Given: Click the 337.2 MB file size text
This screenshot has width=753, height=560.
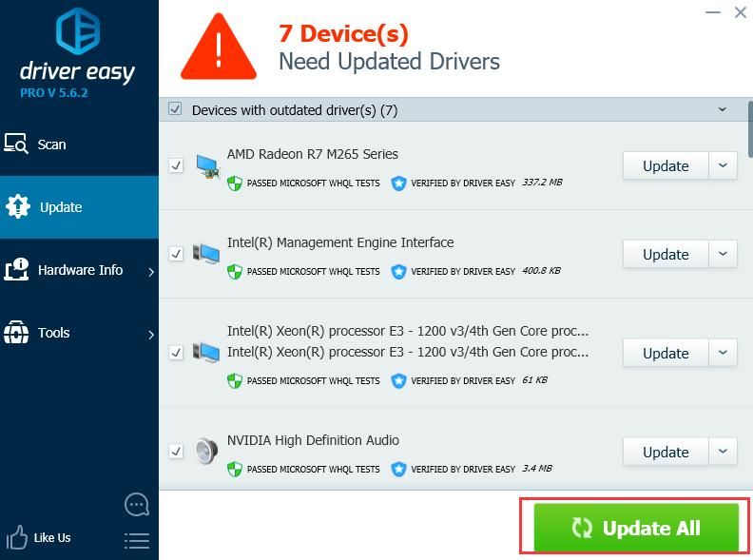Looking at the screenshot, I should [542, 182].
